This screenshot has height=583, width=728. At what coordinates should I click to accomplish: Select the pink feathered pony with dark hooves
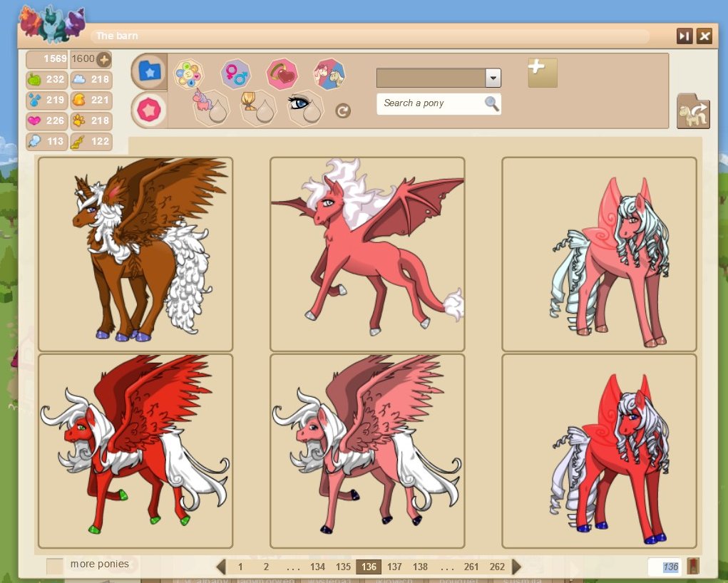(x=367, y=451)
